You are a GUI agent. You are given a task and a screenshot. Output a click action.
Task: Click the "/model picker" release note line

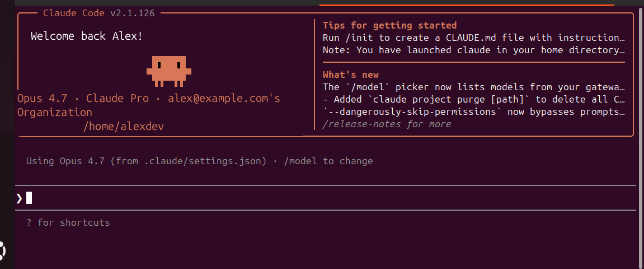click(x=474, y=87)
